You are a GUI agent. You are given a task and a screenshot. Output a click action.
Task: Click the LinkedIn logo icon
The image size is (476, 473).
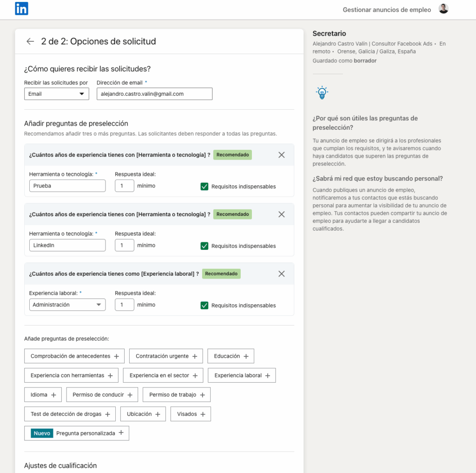click(21, 8)
